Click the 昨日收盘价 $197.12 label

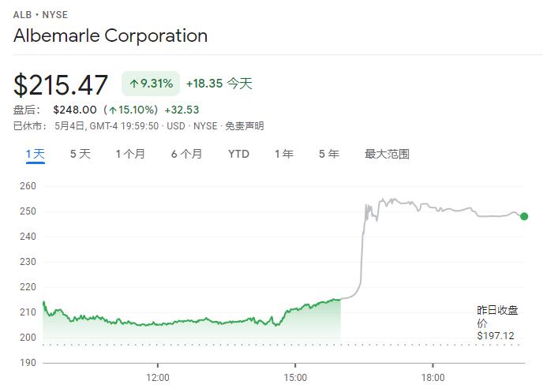click(496, 323)
